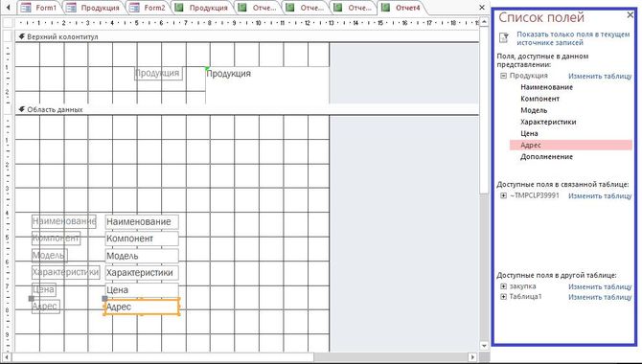Expand the закупка table node
This screenshot has width=642, height=364.
tap(504, 286)
